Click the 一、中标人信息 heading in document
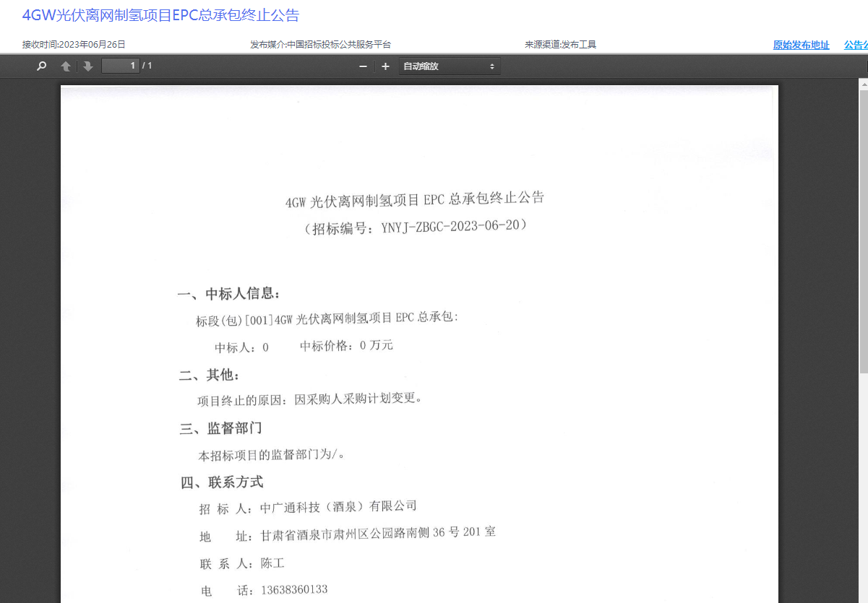 pyautogui.click(x=229, y=294)
